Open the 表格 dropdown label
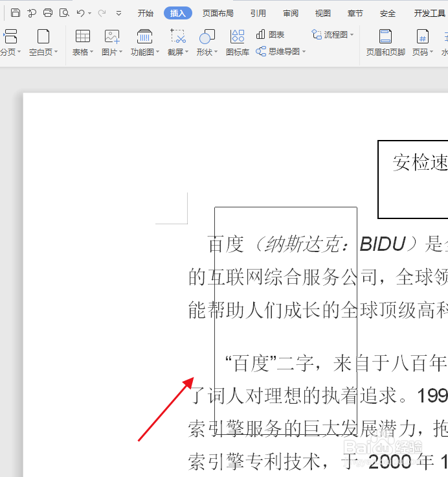 coord(83,52)
